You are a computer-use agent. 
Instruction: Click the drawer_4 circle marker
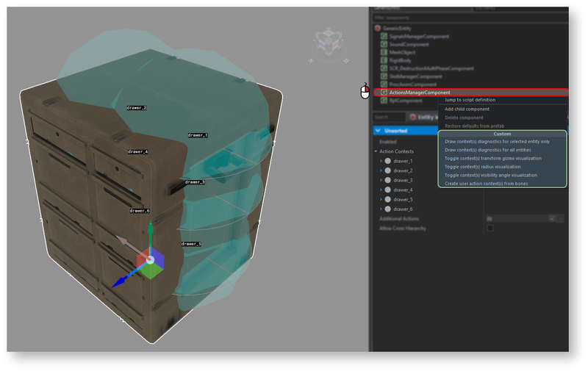click(x=388, y=190)
